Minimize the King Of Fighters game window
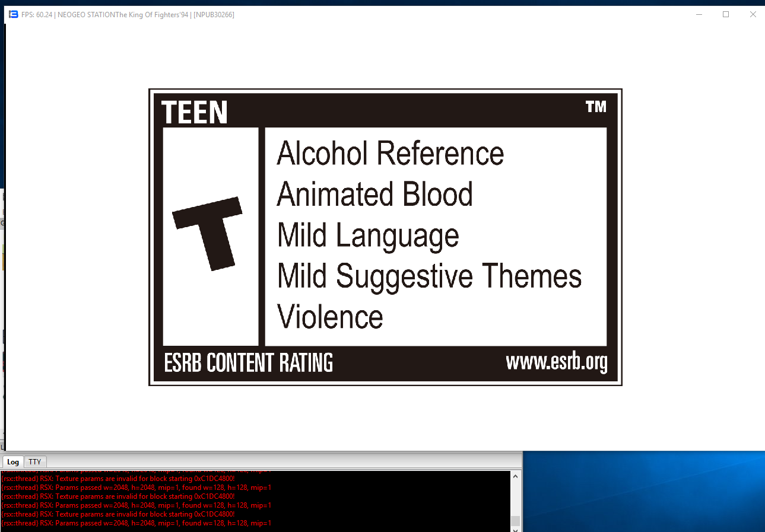The image size is (765, 532). point(699,15)
